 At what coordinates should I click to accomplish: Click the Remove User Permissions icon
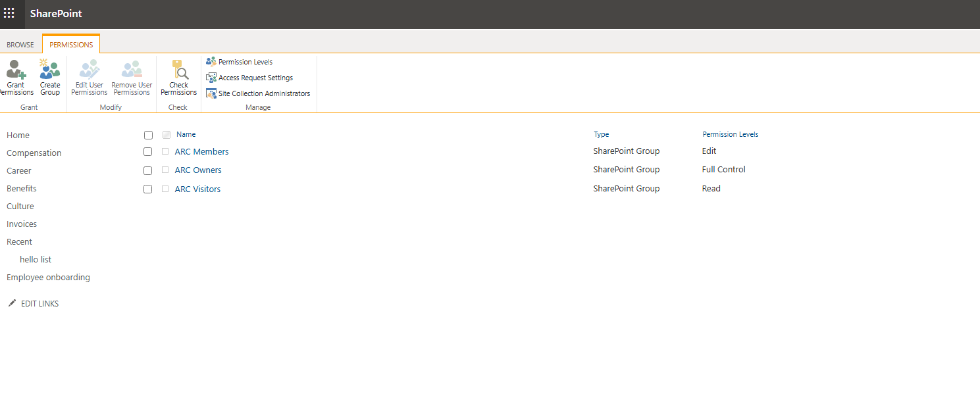coord(132,69)
